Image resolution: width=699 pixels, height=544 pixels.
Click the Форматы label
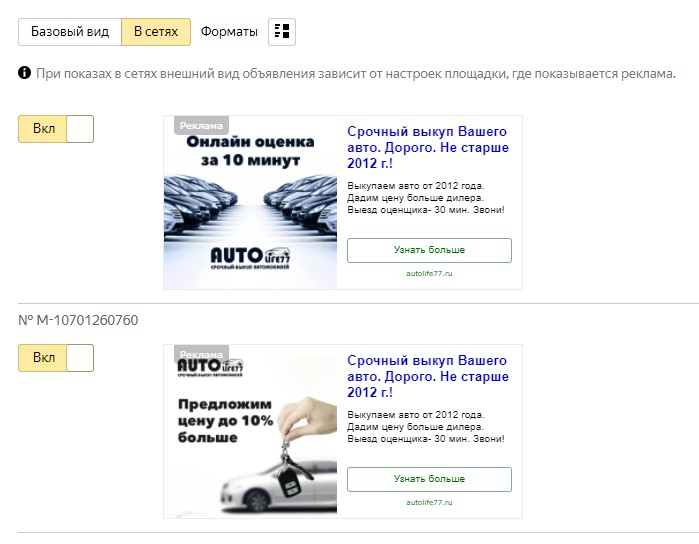[x=229, y=32]
